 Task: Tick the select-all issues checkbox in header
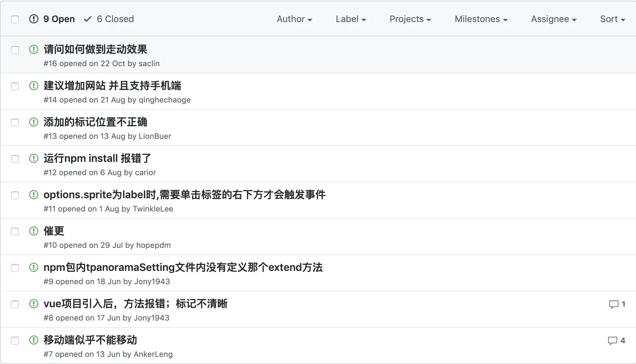click(x=15, y=19)
